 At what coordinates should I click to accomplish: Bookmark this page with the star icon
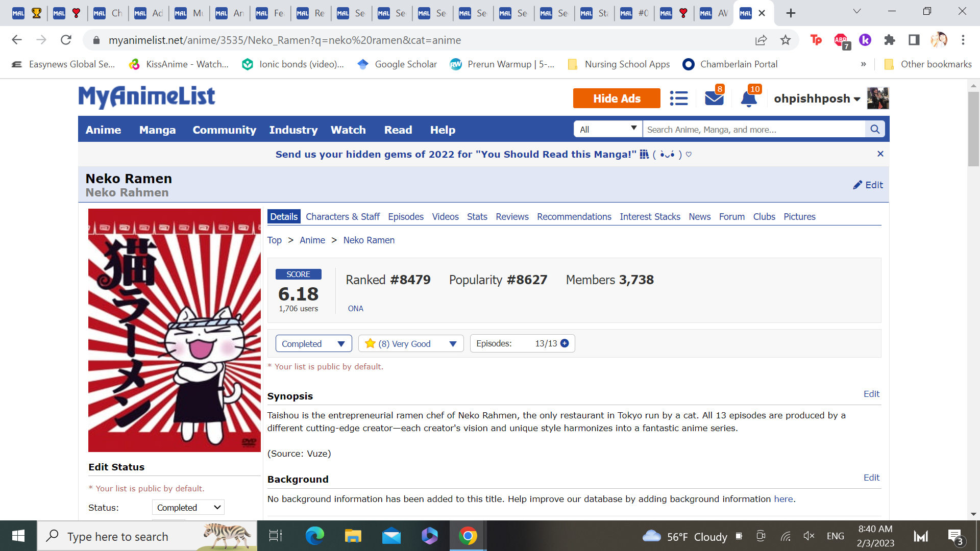click(785, 40)
